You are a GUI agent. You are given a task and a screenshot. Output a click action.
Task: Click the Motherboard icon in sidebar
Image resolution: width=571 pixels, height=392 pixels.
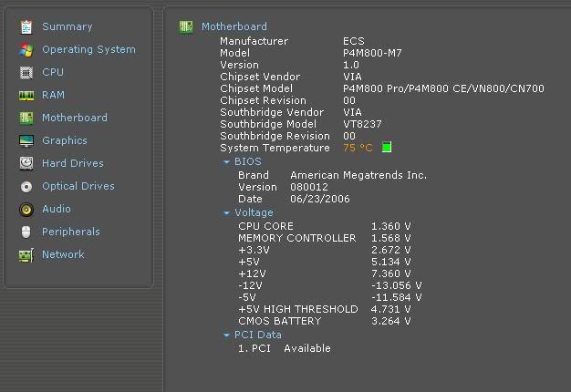point(26,118)
